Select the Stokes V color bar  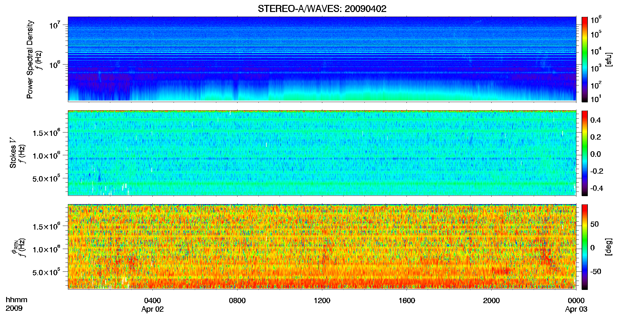click(585, 153)
